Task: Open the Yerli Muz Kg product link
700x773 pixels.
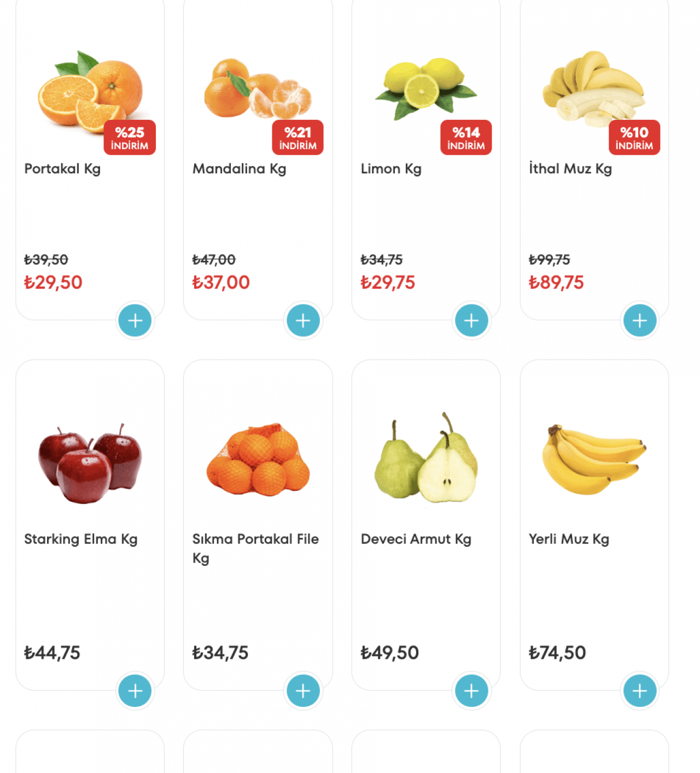Action: tap(569, 539)
